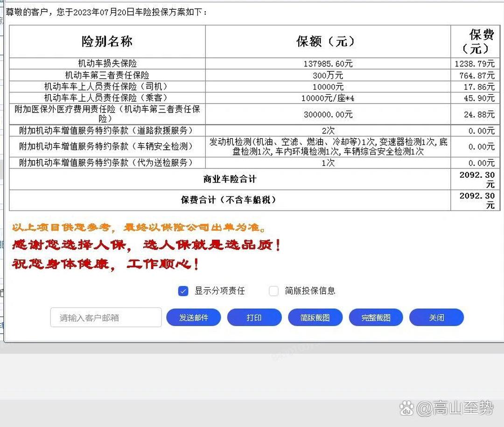Uncheck the 显示分项责任 checkbox
Image resolution: width=504 pixels, height=427 pixels.
183,291
